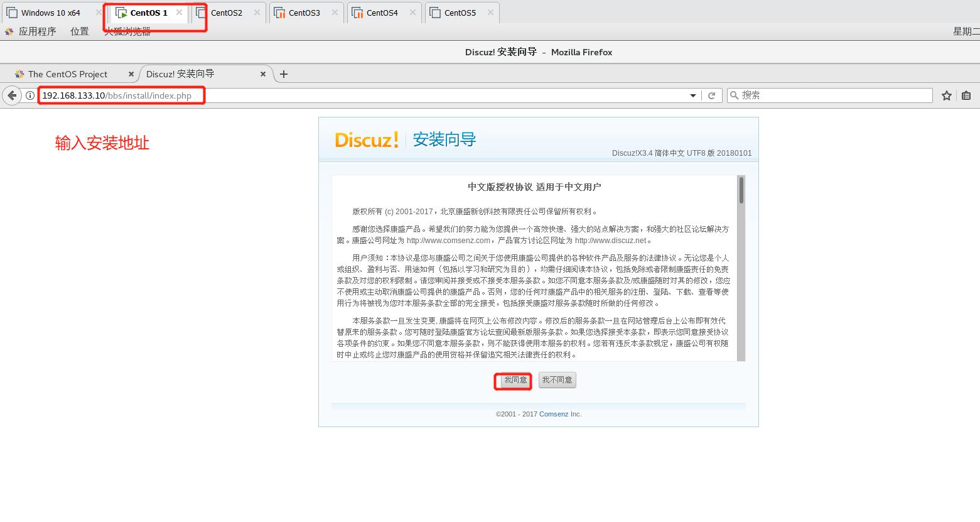Click the 星期二 clock in top panel
Screen dimensions: 980x522
click(966, 31)
